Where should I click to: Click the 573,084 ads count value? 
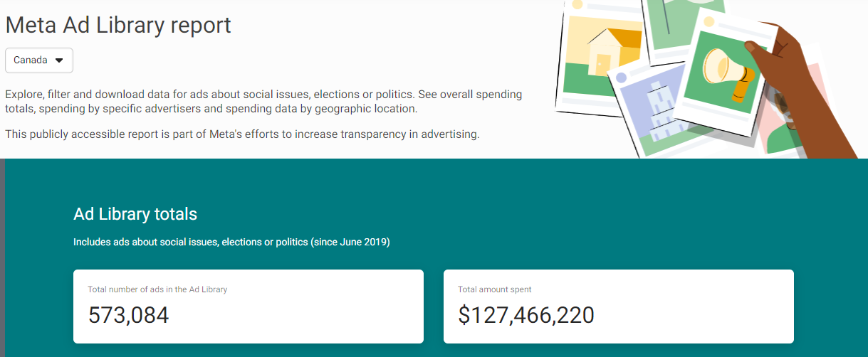pyautogui.click(x=129, y=315)
